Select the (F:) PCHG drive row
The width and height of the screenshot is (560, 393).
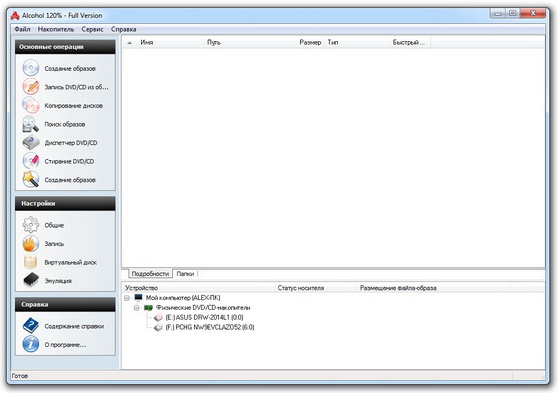[x=210, y=327]
